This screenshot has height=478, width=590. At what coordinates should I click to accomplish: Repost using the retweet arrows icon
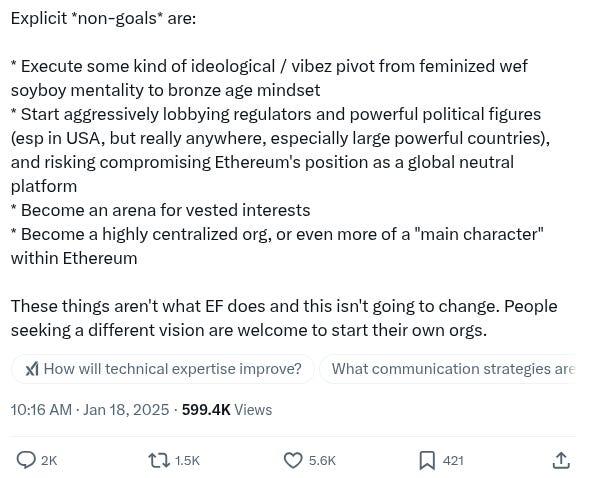click(159, 460)
